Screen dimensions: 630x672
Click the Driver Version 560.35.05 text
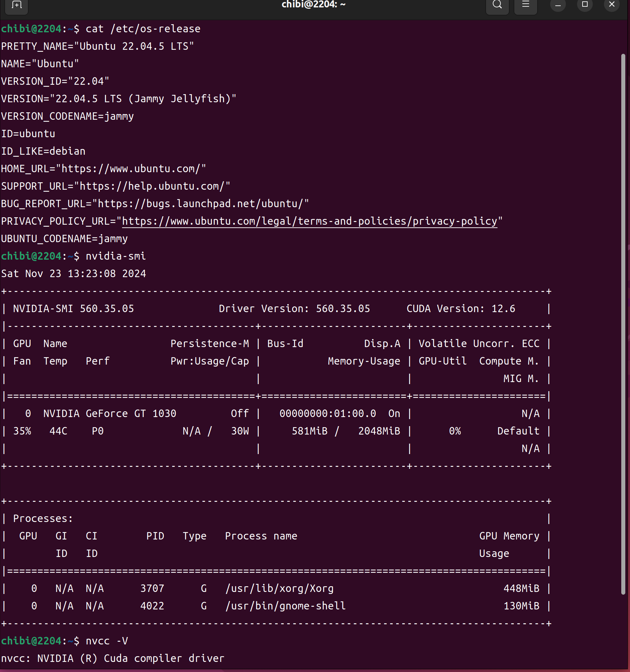[x=294, y=309]
